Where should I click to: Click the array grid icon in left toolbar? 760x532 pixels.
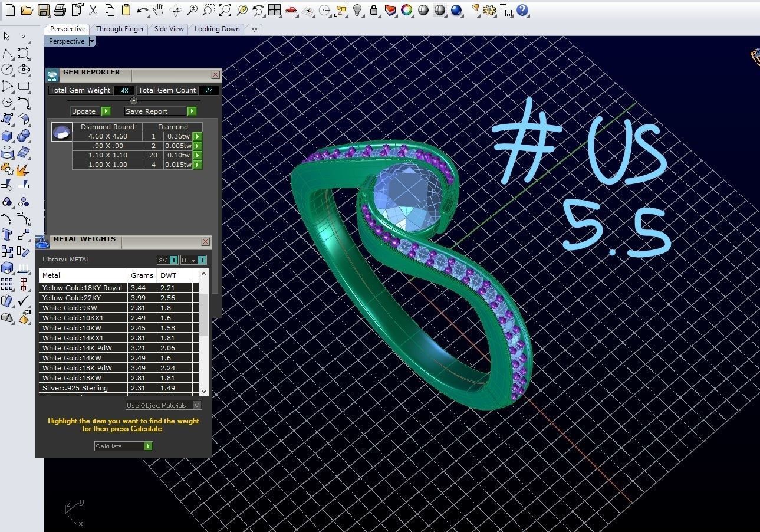pos(6,284)
